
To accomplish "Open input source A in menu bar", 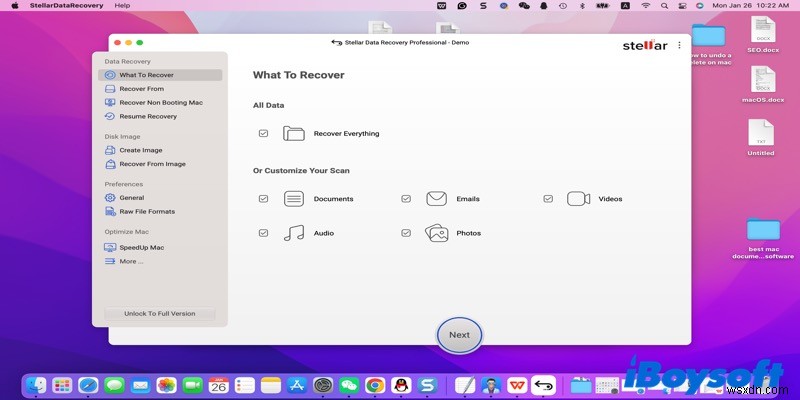I will coord(626,6).
